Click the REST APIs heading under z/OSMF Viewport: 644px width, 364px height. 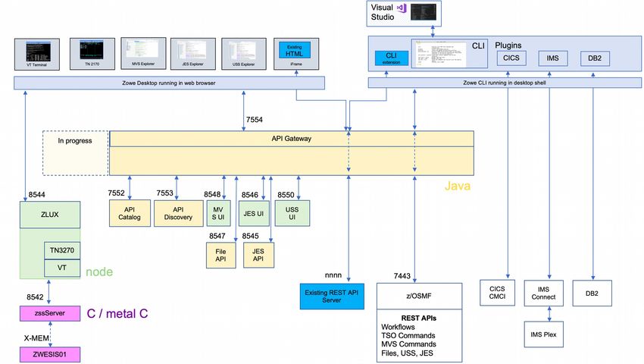[418, 318]
